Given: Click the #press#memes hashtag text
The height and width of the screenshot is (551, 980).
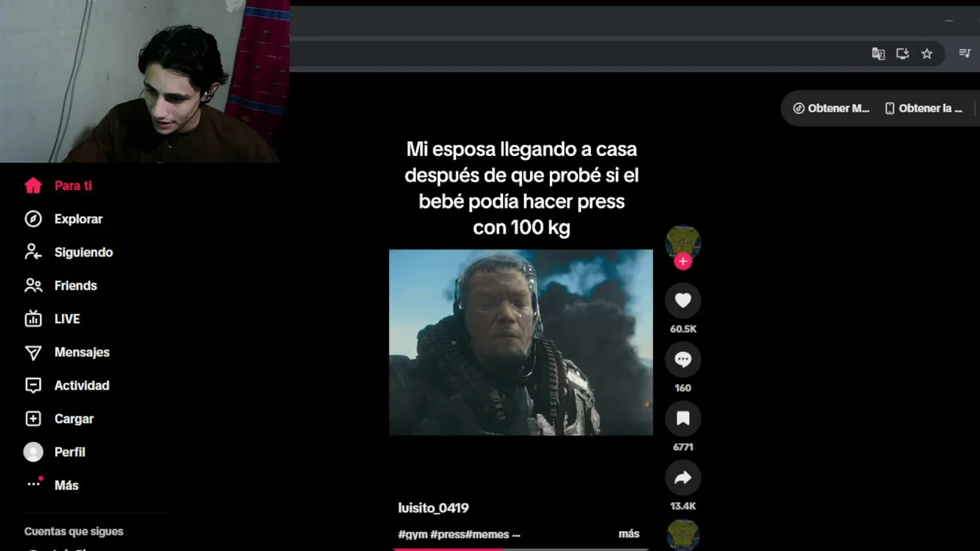Looking at the screenshot, I should click(x=471, y=534).
